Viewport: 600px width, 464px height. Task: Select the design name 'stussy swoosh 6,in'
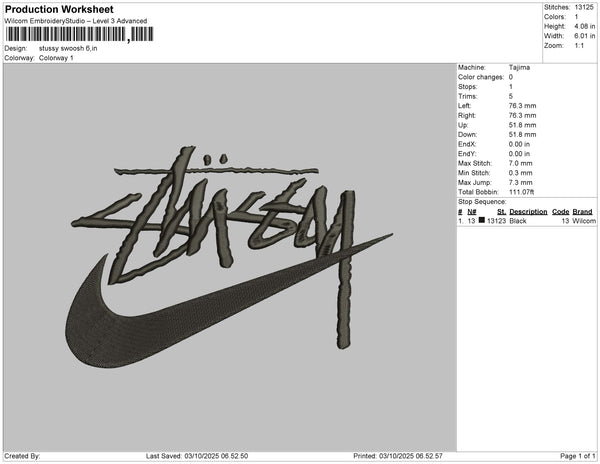(68, 49)
